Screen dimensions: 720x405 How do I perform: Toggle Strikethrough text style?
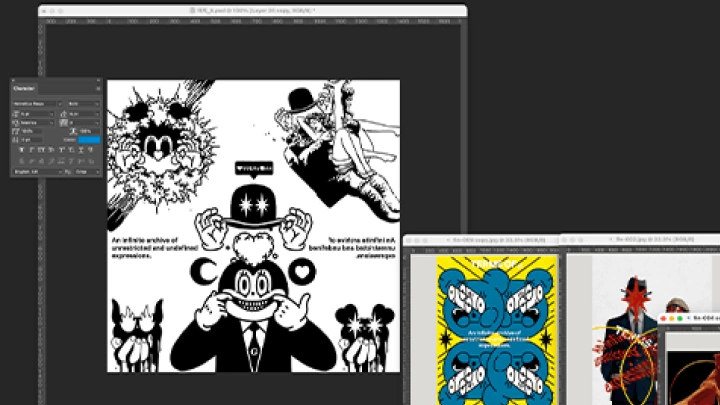coord(90,150)
